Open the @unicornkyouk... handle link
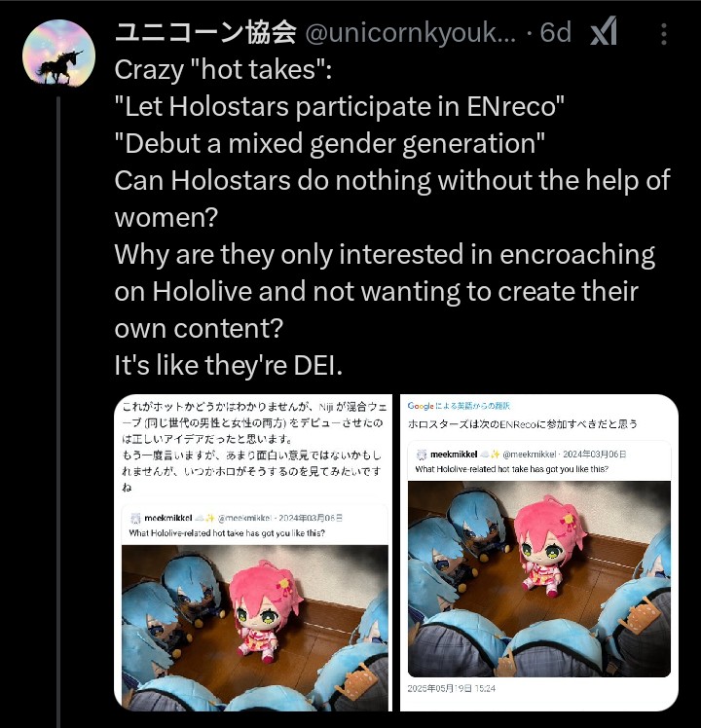Image resolution: width=701 pixels, height=728 pixels. pyautogui.click(x=410, y=33)
